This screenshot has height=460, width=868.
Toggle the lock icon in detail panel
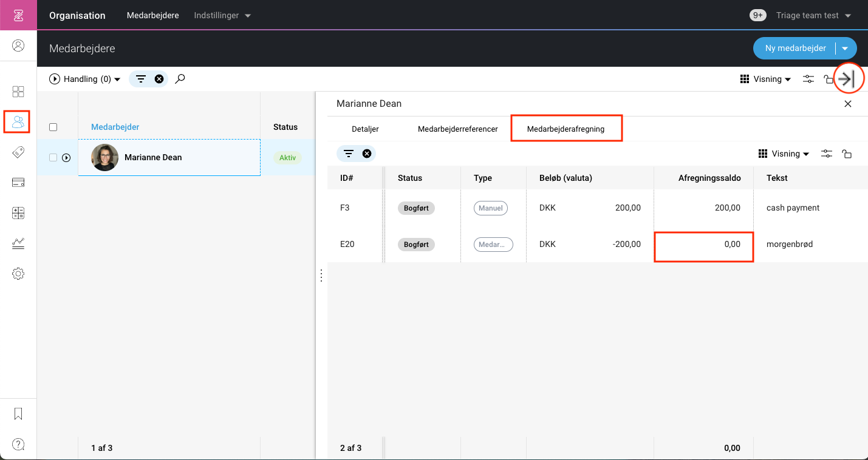[847, 154]
